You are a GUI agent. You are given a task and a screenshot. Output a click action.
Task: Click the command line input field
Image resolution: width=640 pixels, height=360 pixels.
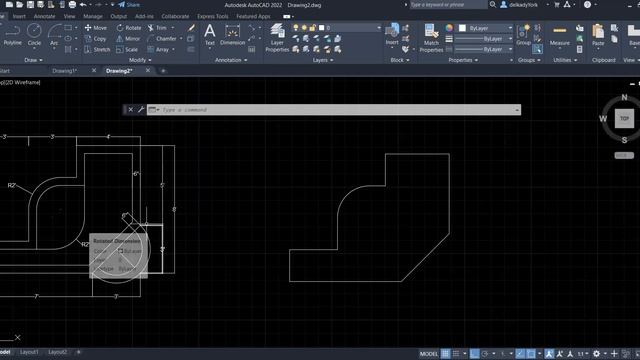click(334, 109)
